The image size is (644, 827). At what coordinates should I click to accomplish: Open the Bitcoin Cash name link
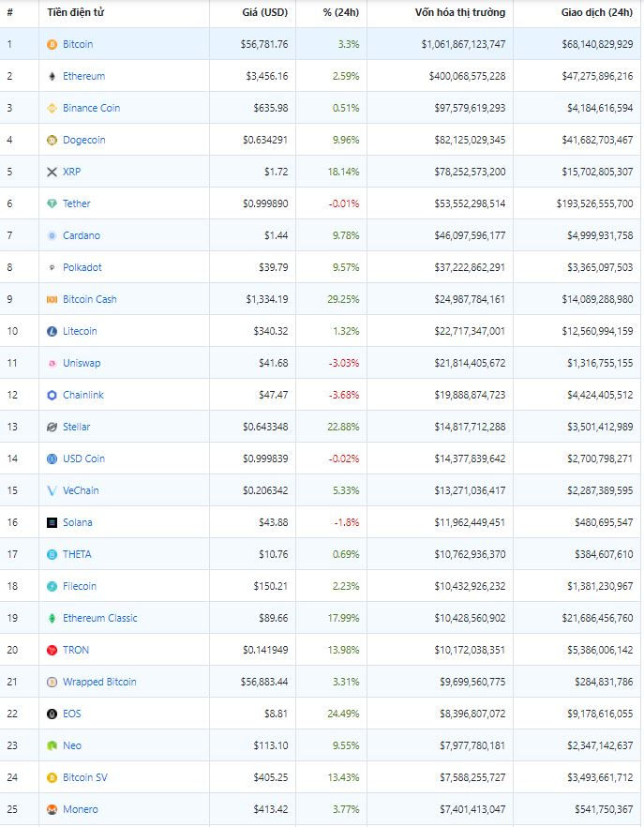pyautogui.click(x=90, y=300)
